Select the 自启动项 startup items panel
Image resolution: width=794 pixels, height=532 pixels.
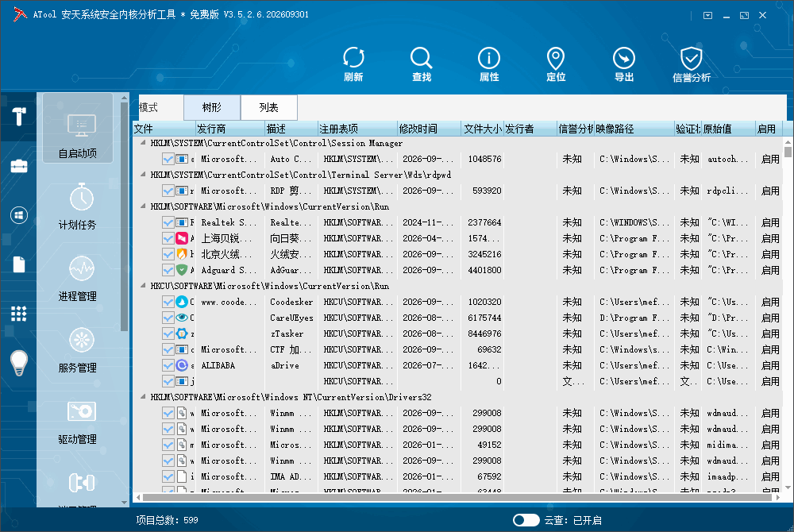[78, 128]
